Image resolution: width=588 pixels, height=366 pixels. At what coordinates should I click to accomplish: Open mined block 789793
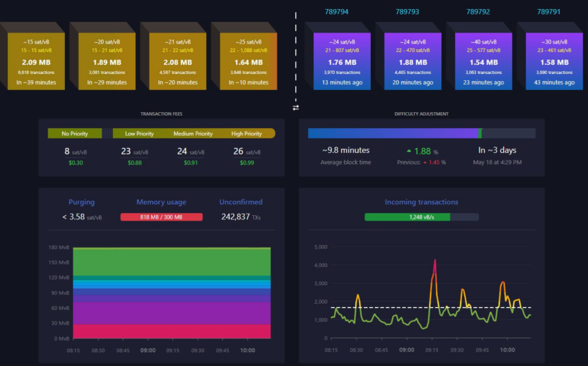(x=413, y=61)
